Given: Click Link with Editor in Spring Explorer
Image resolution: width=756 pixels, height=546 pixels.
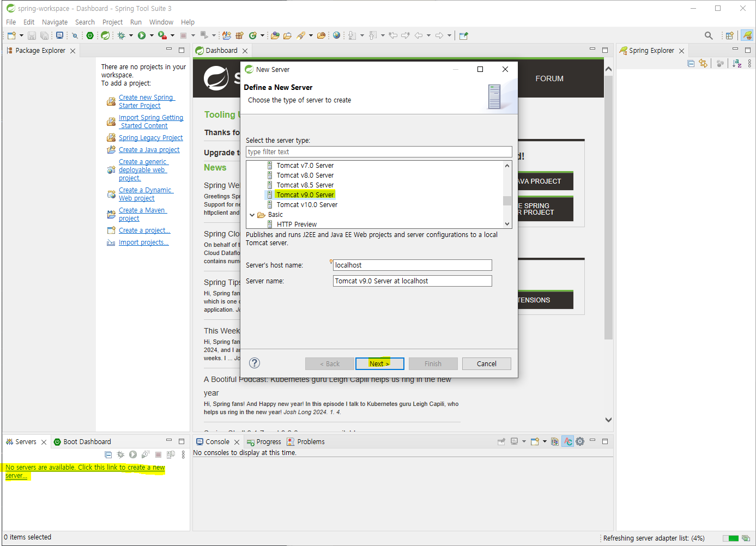Looking at the screenshot, I should (703, 63).
